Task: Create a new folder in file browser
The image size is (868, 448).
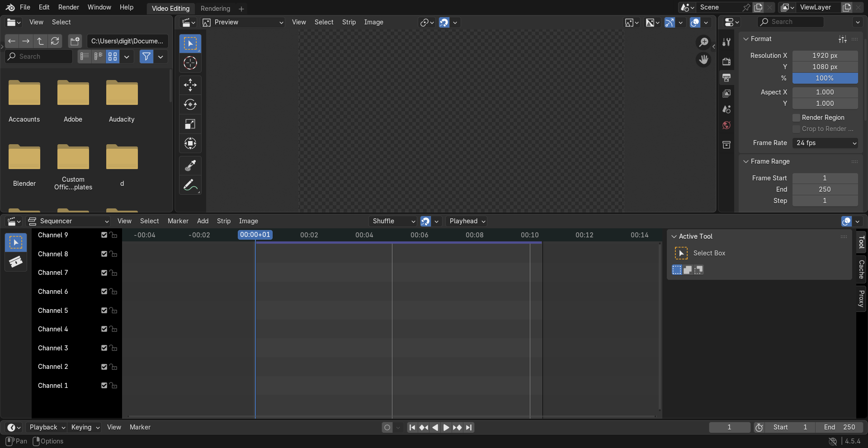Action: click(x=75, y=41)
